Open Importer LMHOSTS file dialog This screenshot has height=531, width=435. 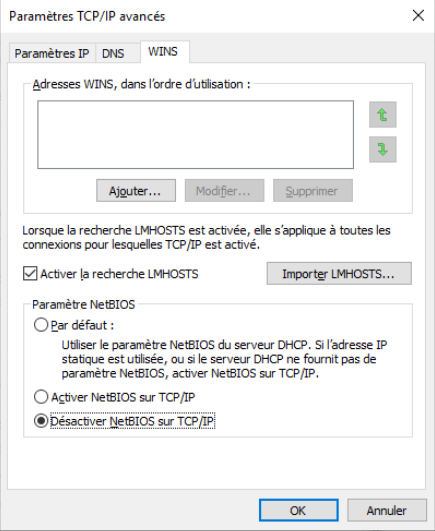[x=339, y=273]
